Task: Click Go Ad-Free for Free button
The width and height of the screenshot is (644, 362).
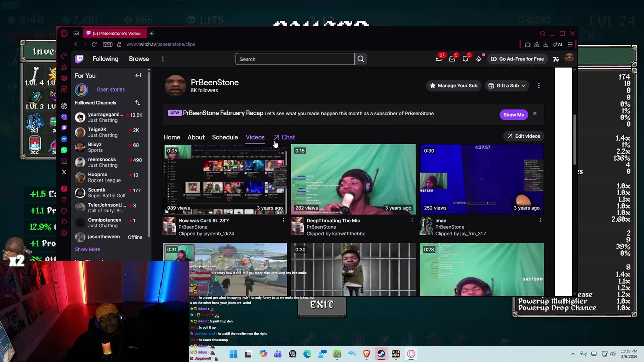Action: [517, 59]
